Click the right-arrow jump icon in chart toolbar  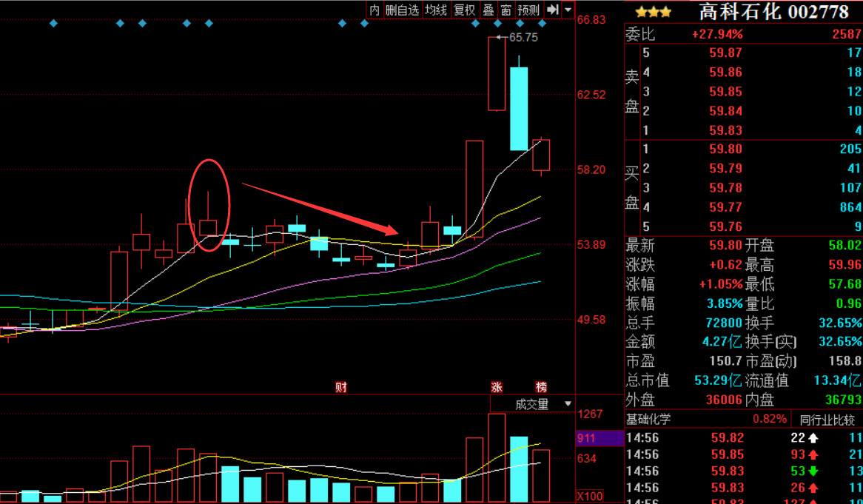point(552,10)
